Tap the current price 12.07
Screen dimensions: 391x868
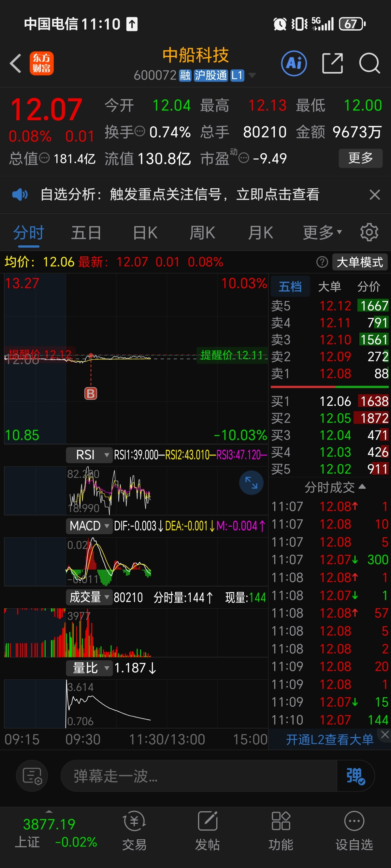(x=46, y=109)
